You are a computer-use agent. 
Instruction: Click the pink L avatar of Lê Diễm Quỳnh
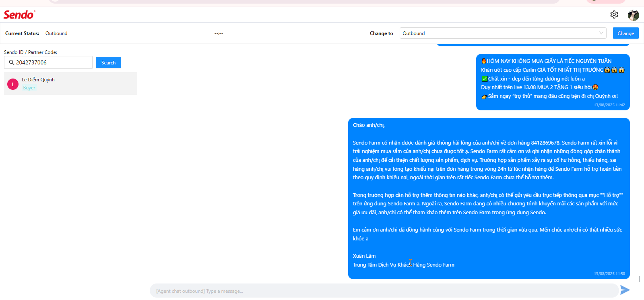(13, 84)
